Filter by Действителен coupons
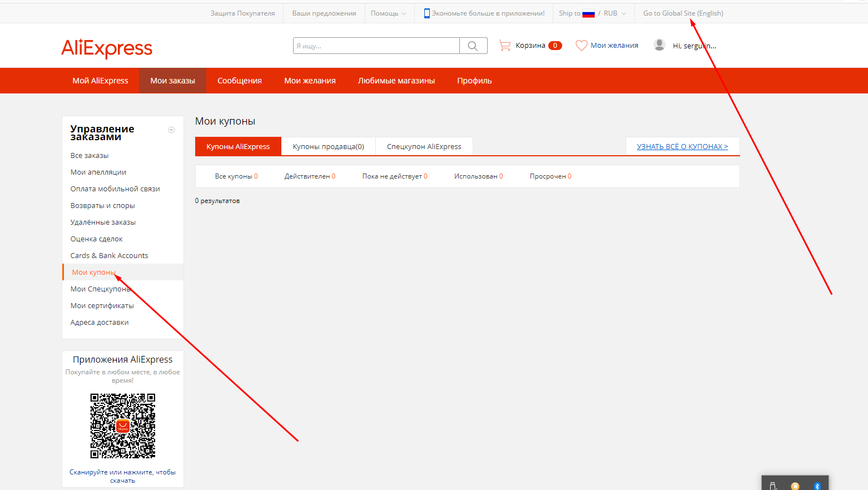The image size is (868, 490). 310,176
